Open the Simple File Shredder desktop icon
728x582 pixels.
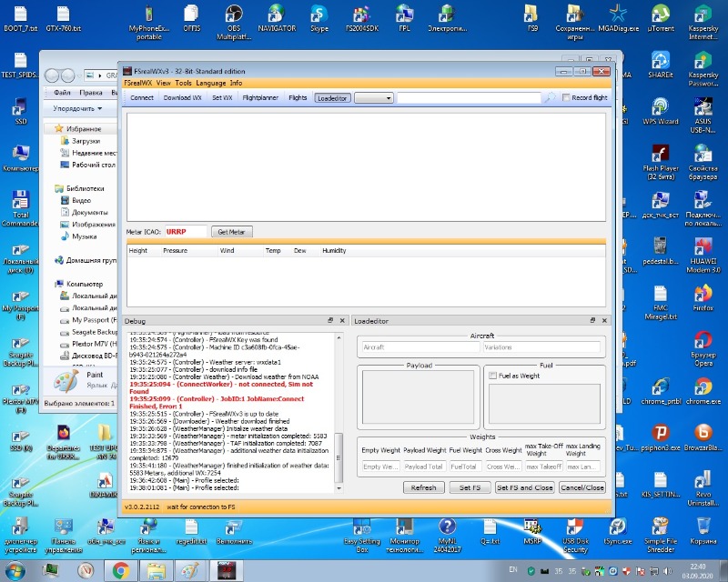point(661,535)
